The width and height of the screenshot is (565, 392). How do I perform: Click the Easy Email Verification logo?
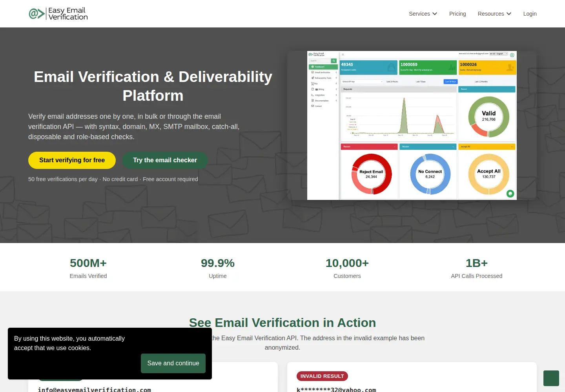[58, 14]
